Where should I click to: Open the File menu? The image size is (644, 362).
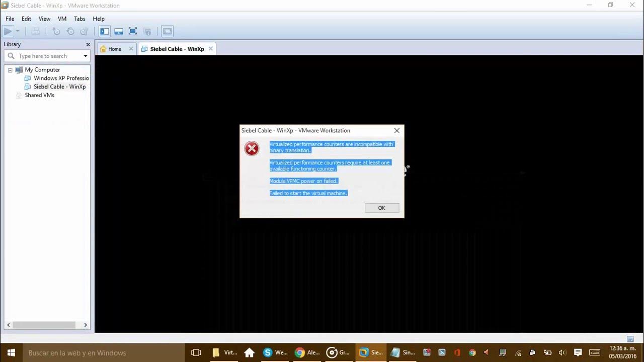10,19
